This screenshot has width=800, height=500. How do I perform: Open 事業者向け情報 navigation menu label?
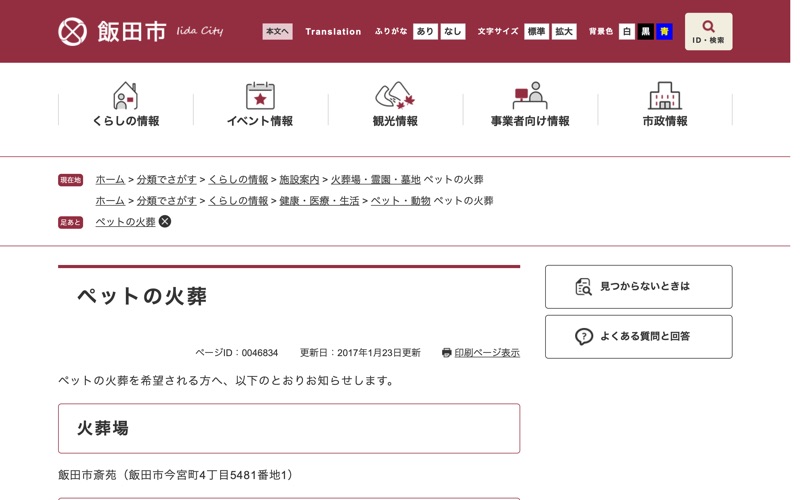click(x=530, y=121)
